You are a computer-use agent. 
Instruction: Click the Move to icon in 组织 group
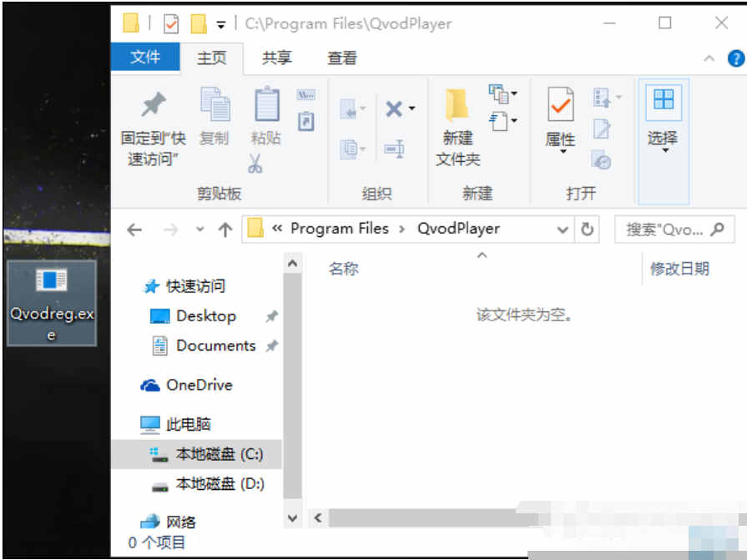click(349, 110)
